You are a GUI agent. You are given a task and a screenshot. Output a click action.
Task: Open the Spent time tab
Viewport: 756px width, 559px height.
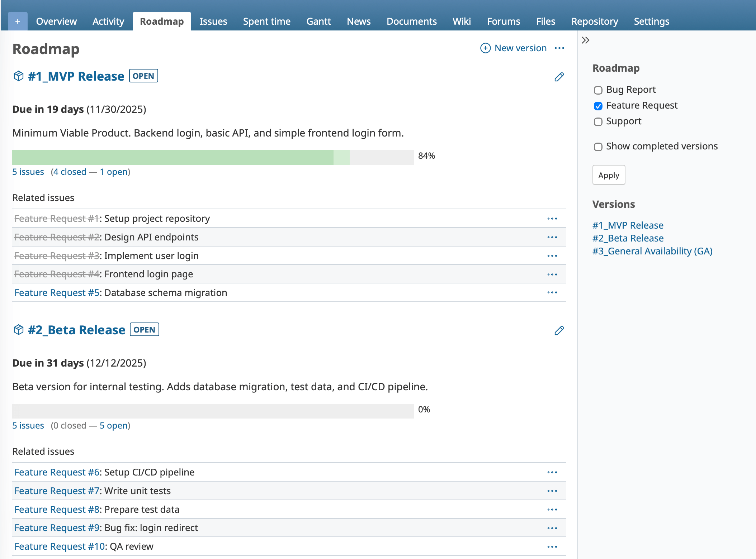266,21
